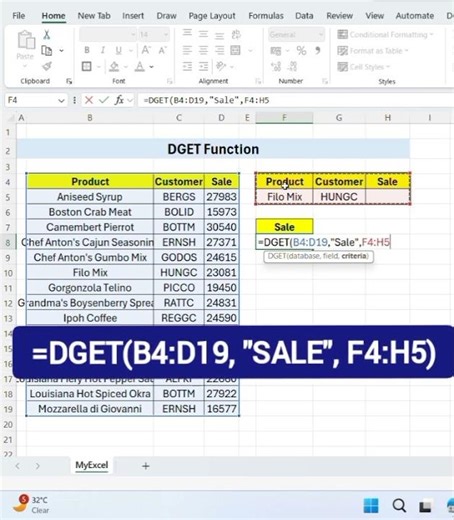Confirm formula with the checkmark icon
This screenshot has height=520, width=454.
point(104,100)
